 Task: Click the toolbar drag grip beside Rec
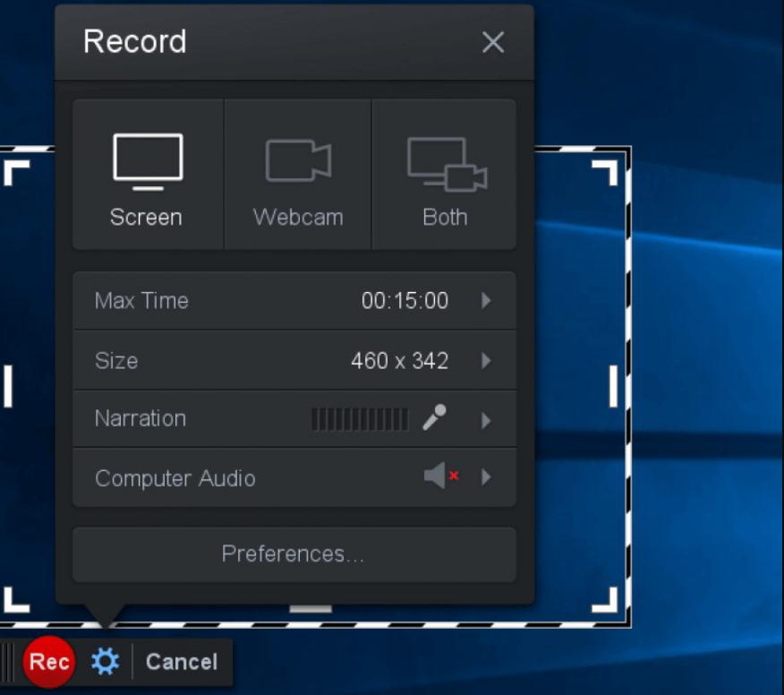[x=8, y=662]
